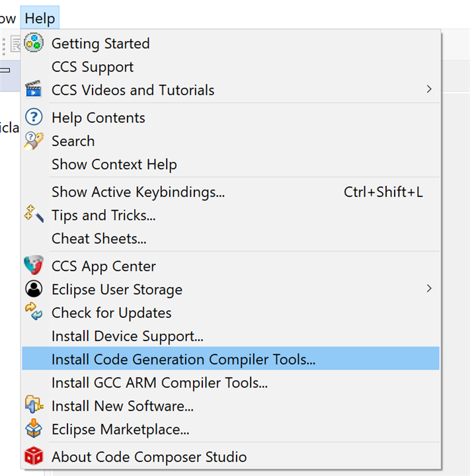Open Help Contents

231,118
